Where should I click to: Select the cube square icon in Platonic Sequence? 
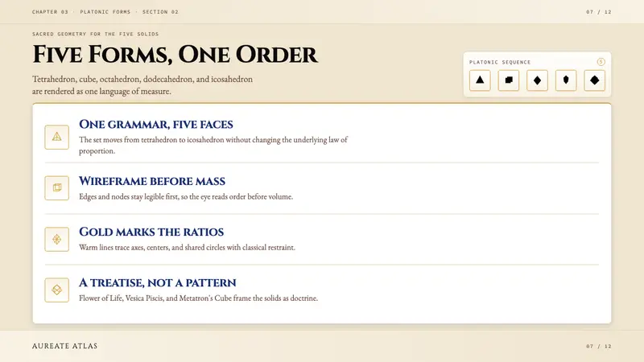pyautogui.click(x=509, y=80)
